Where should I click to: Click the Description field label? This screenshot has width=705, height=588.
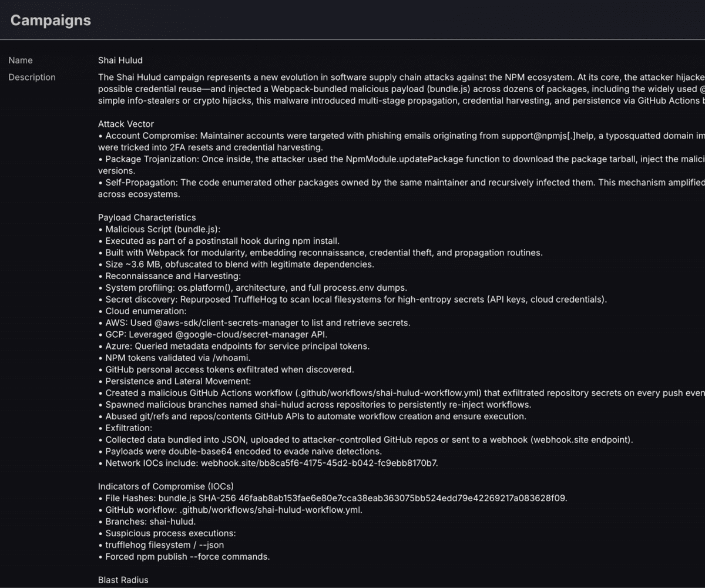tap(32, 78)
